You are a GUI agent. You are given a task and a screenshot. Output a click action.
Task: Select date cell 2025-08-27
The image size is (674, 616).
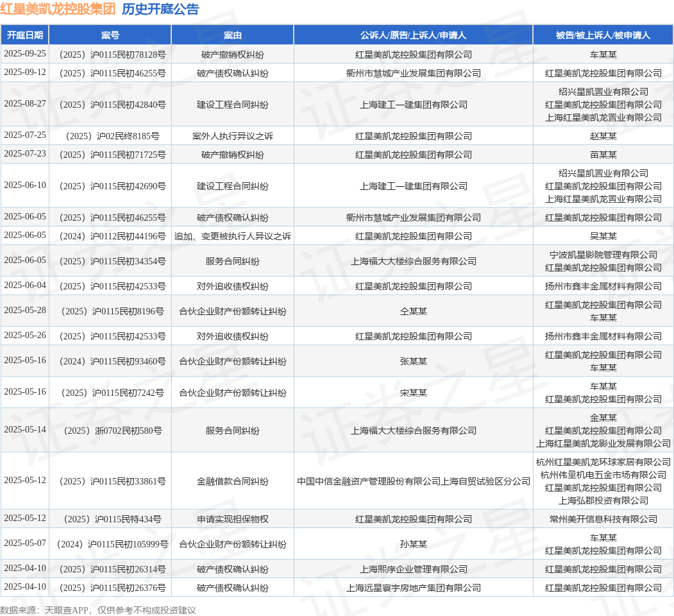[25, 104]
